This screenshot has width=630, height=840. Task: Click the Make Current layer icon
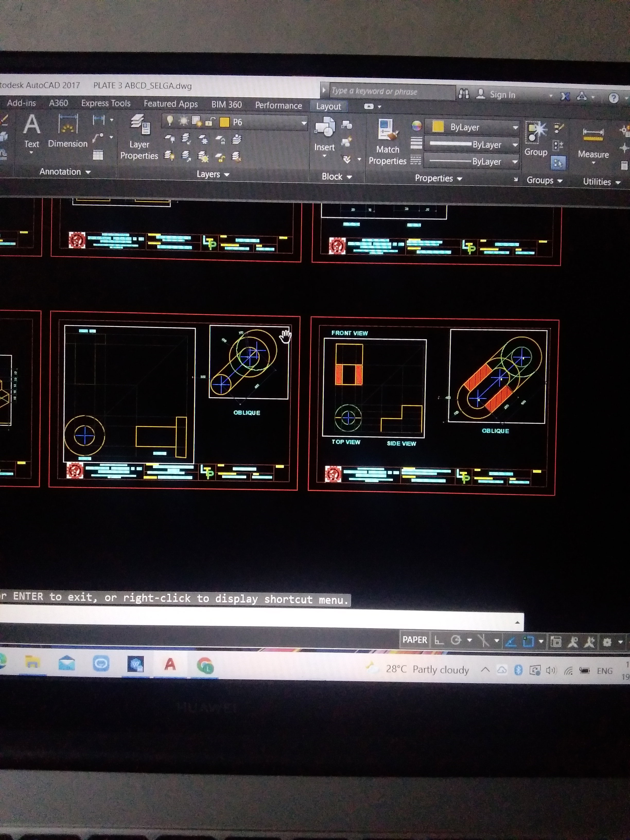(237, 139)
